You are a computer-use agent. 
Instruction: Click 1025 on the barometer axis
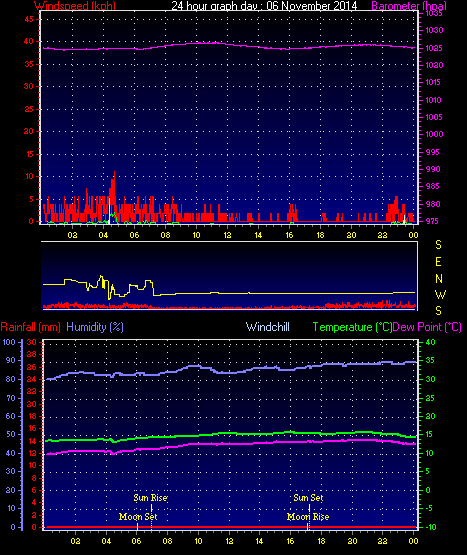[434, 48]
